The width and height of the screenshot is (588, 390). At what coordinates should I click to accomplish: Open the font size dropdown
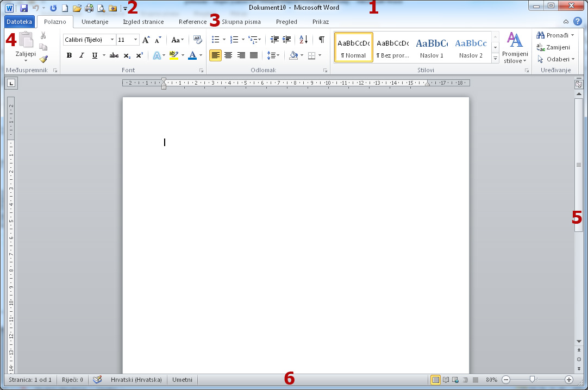[135, 40]
